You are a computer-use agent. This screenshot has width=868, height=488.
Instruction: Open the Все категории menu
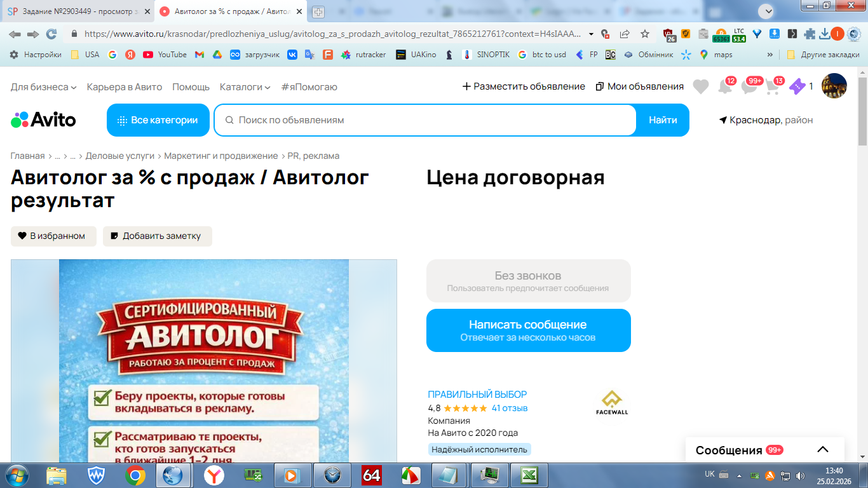[x=158, y=120]
